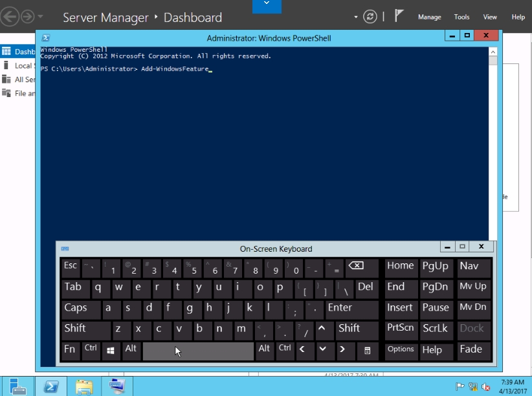Toggle the left Ctrl key
The image size is (532, 396).
click(x=91, y=351)
